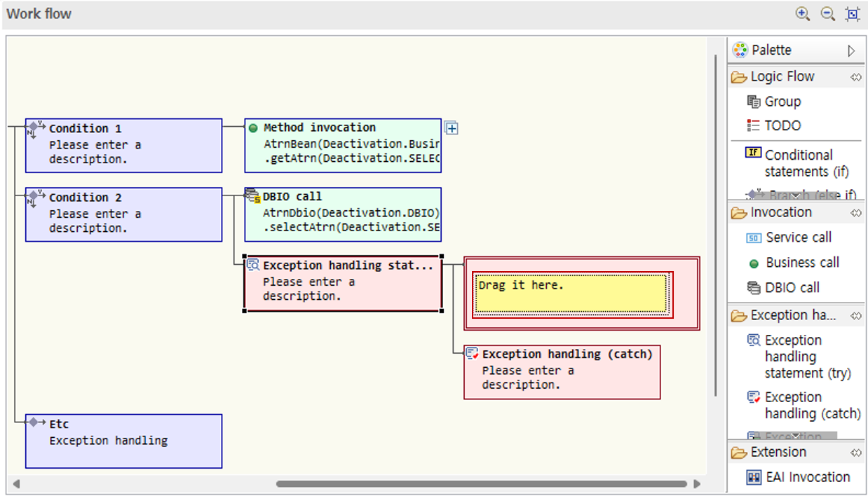868x496 pixels.
Task: Select the Business call tool
Action: click(x=801, y=263)
